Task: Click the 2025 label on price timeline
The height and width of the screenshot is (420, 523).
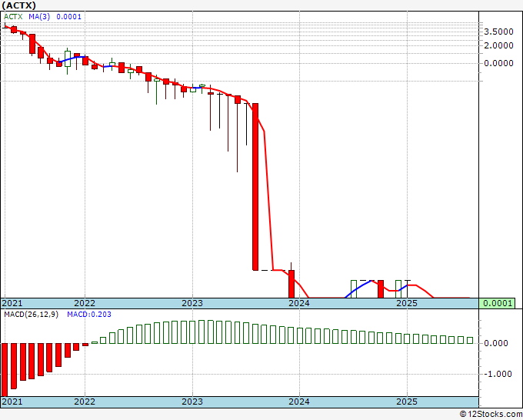Action: (x=407, y=303)
